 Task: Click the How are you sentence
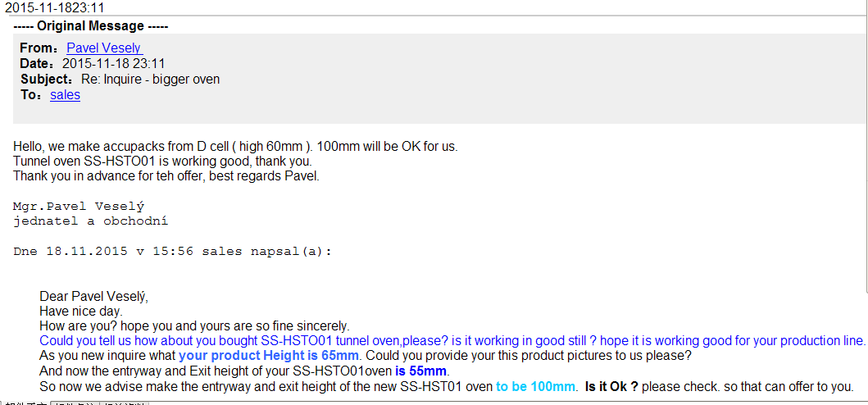[x=193, y=326]
